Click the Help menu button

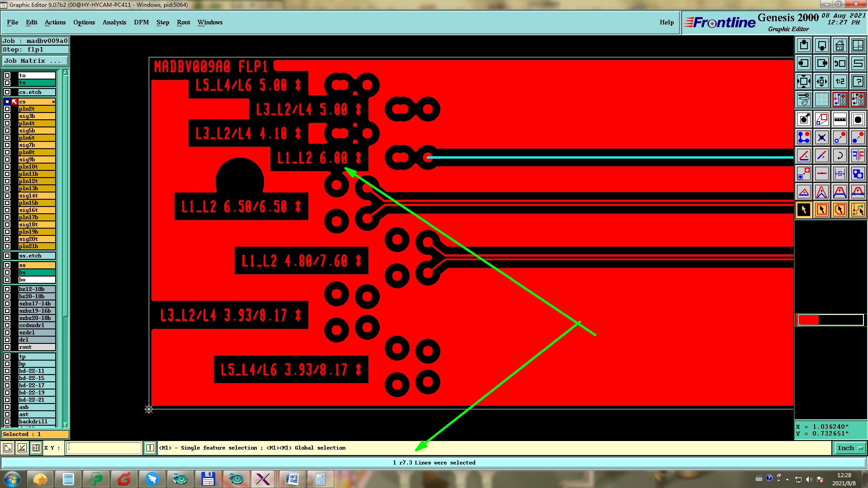click(x=666, y=22)
